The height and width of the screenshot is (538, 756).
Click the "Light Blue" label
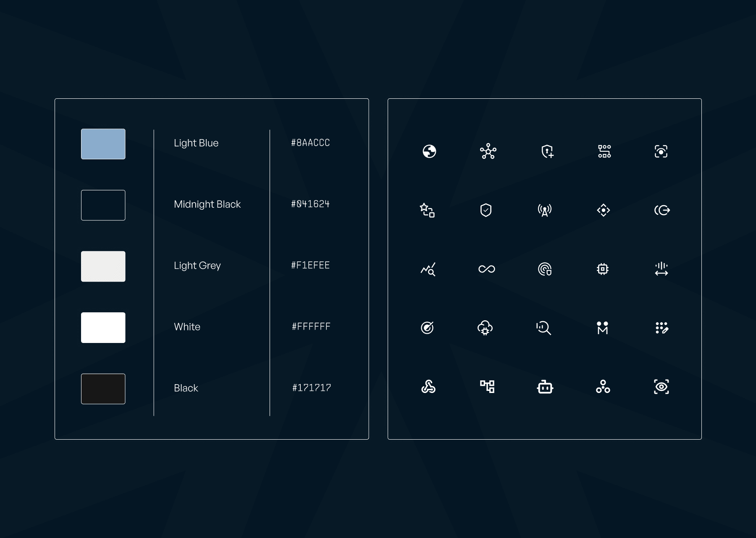click(x=196, y=143)
